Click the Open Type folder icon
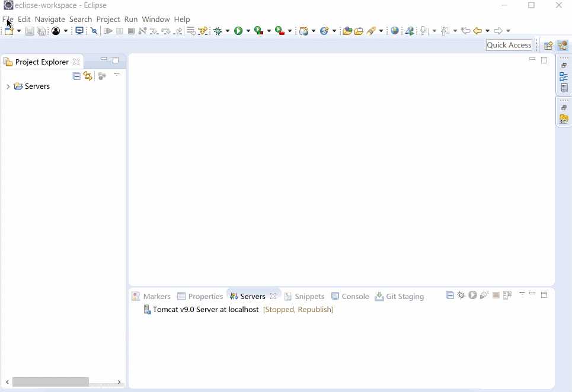Viewport: 572px width, 392px height. pyautogui.click(x=347, y=31)
